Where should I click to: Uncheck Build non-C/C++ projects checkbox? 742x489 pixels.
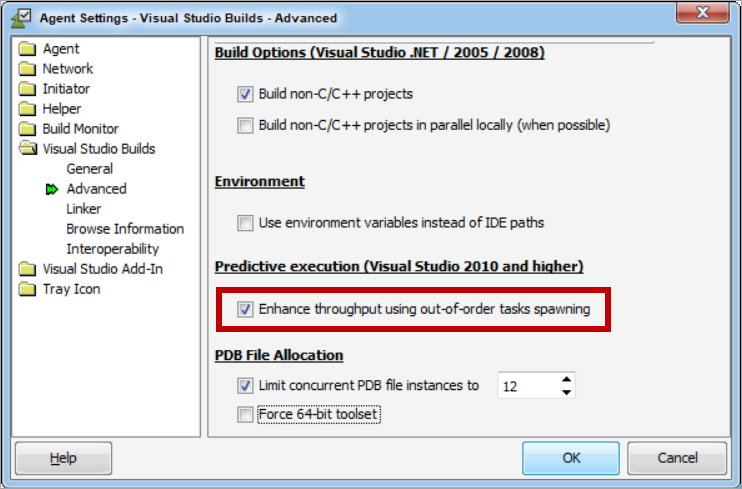click(245, 95)
